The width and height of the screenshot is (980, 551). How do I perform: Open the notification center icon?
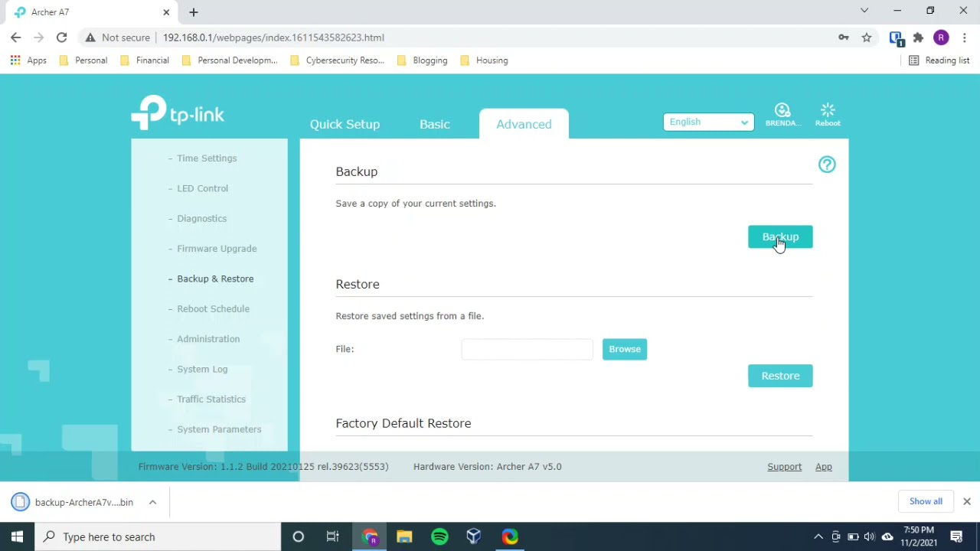pos(956,536)
